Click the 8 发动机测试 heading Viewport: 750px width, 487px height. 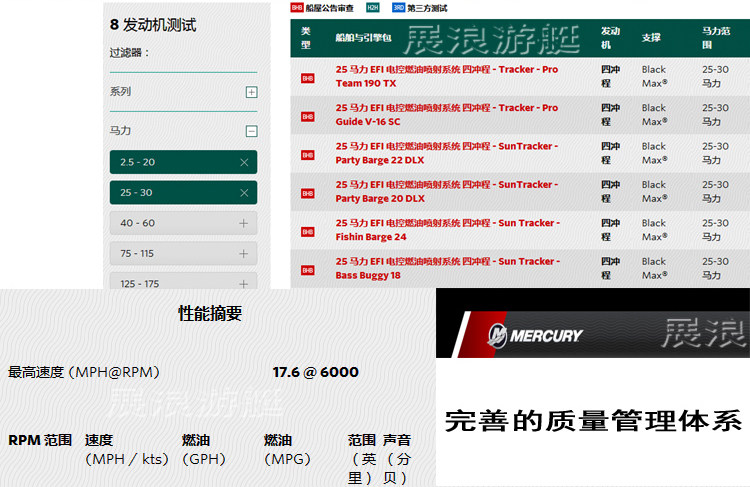(x=153, y=25)
